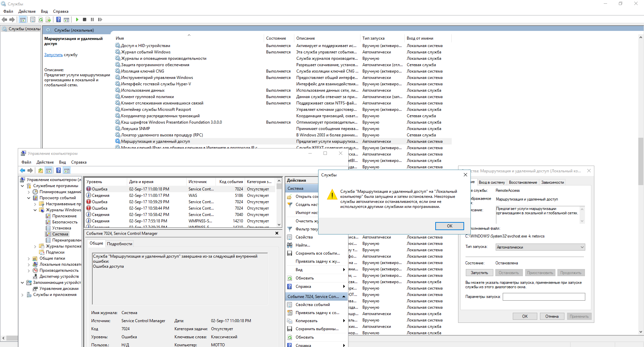Click the Performance monitor icon in tree
Viewport: 644px width, 347px height.
coord(35,270)
